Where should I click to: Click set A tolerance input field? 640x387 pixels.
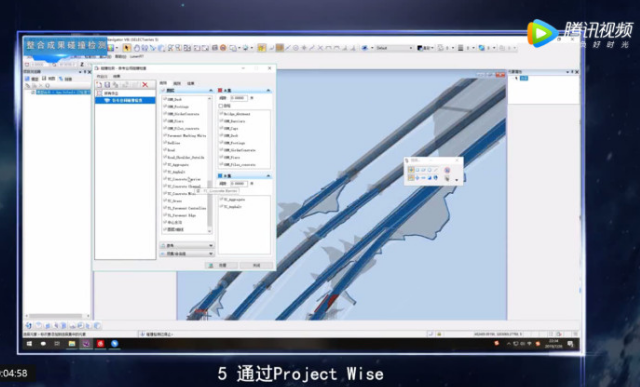coord(239,98)
